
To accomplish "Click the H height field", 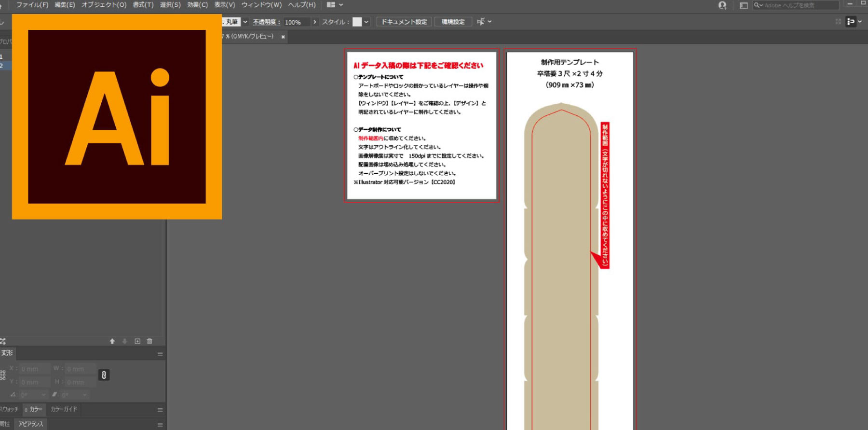I will click(x=80, y=382).
